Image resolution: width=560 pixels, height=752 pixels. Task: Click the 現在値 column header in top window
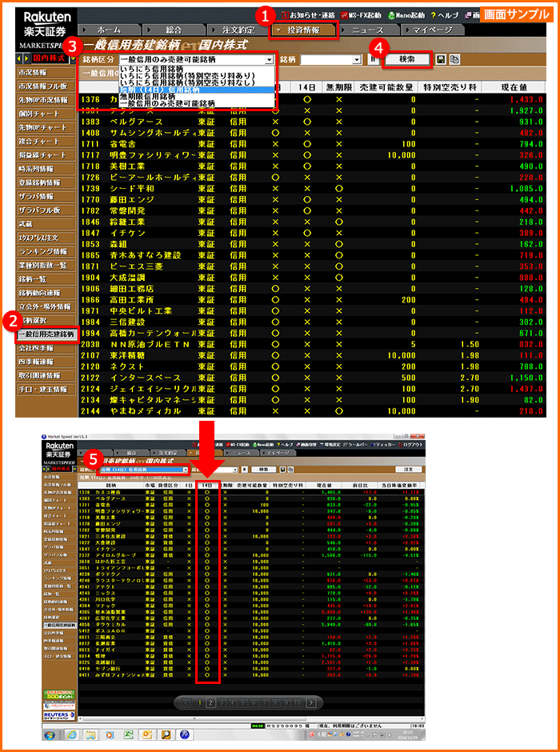[513, 87]
